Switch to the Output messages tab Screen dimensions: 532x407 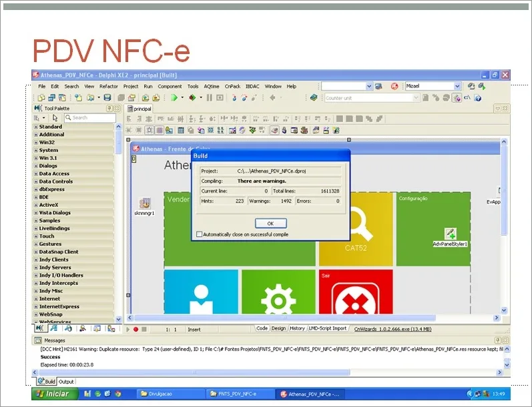[66, 382]
